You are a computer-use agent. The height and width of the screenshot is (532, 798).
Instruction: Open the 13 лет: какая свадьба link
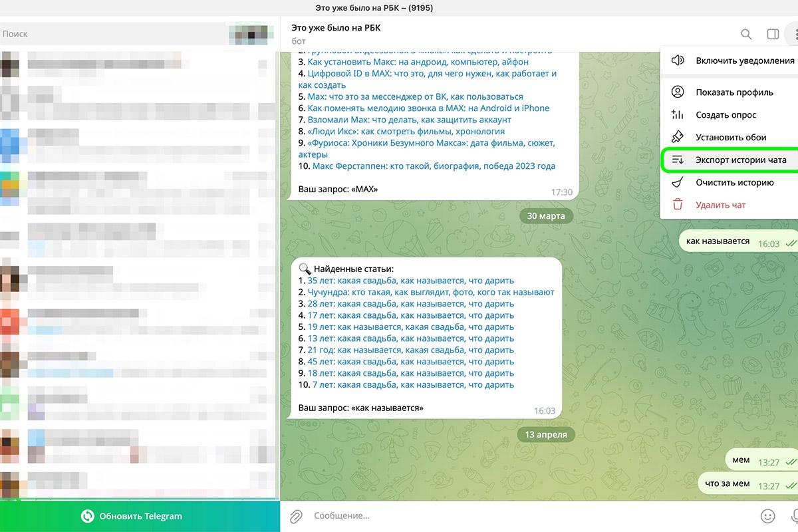410,338
